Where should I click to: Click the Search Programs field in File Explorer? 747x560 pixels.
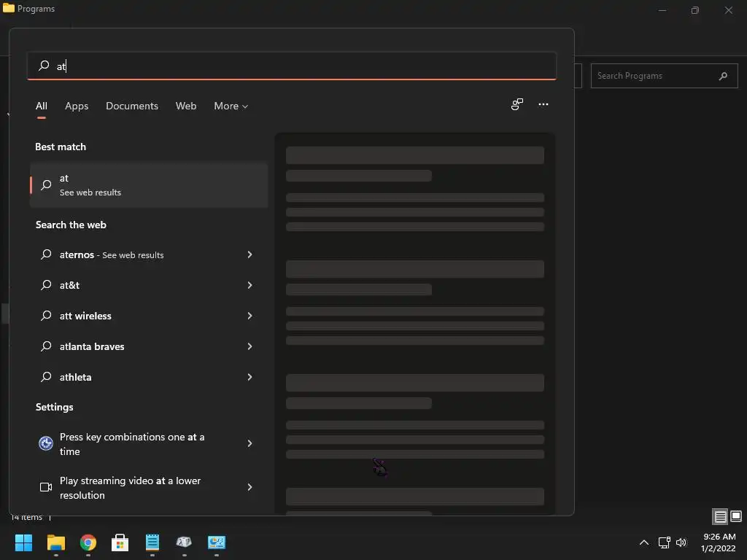[664, 76]
